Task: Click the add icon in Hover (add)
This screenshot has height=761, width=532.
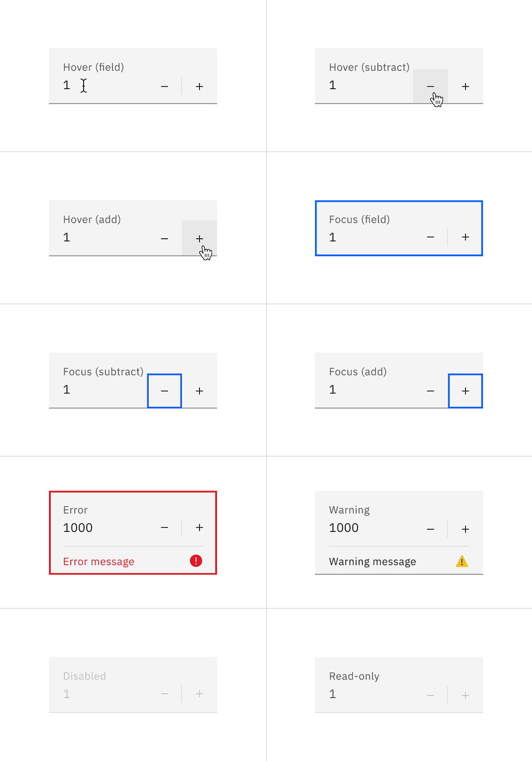Action: (199, 238)
